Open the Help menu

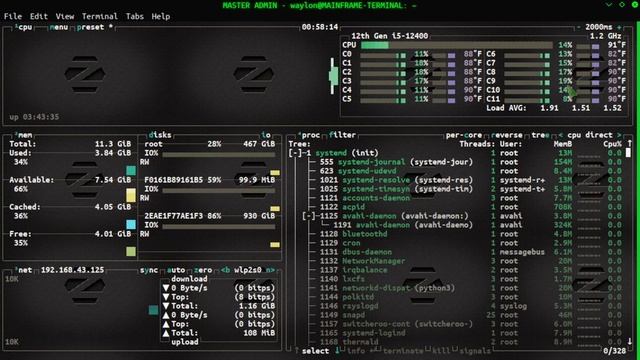[x=160, y=16]
